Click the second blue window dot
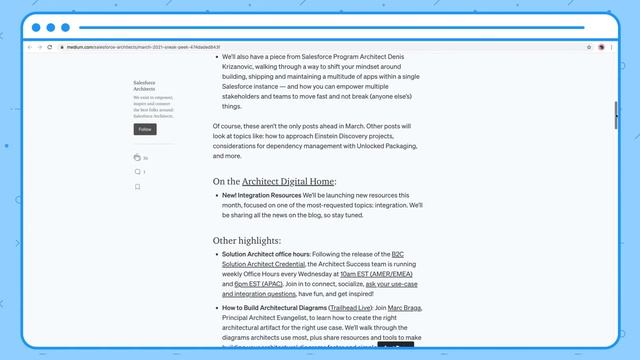This screenshot has height=360, width=640. pos(51,27)
